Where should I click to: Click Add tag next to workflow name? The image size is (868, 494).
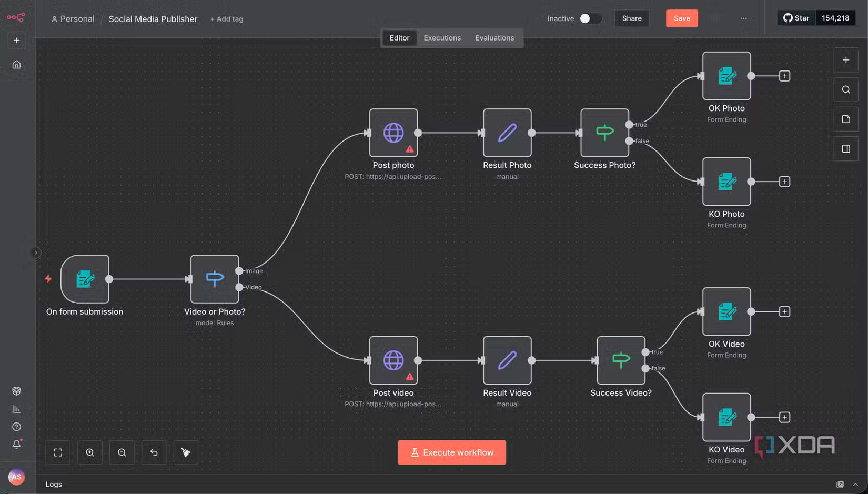227,19
